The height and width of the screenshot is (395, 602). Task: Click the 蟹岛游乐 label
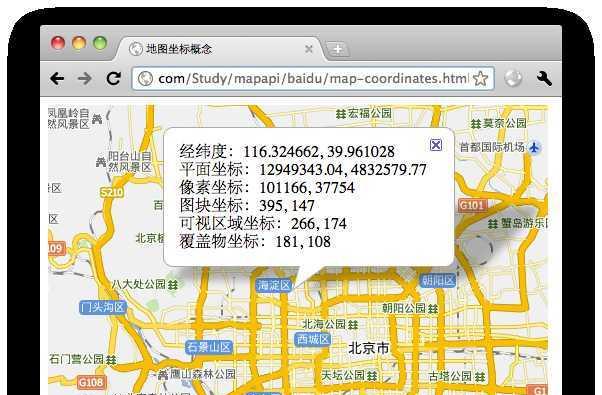click(x=518, y=223)
